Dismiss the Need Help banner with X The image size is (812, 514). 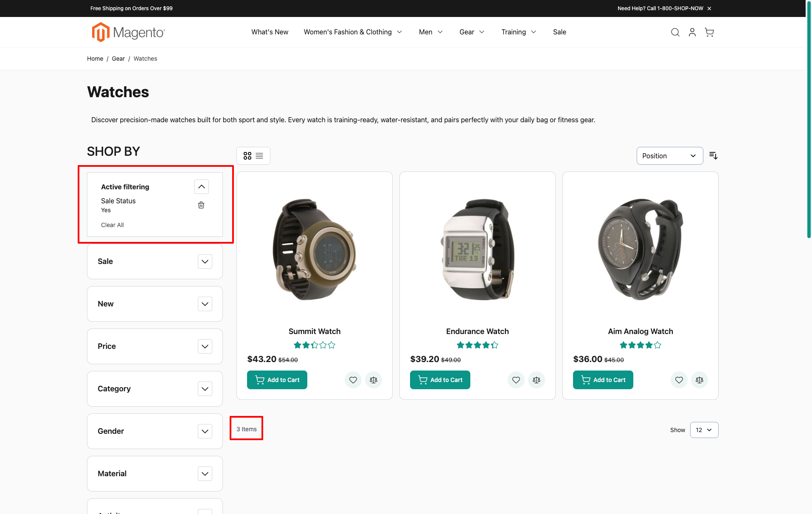[x=709, y=8]
